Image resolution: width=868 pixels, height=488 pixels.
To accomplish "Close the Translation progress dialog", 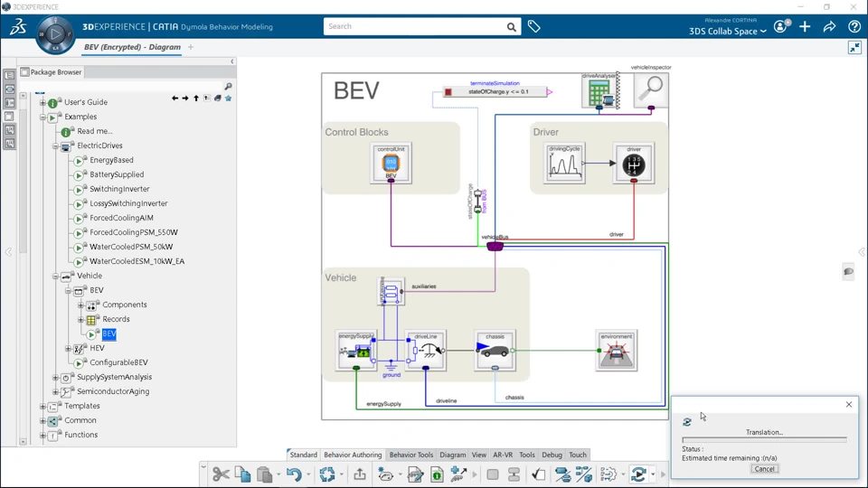I will click(849, 405).
